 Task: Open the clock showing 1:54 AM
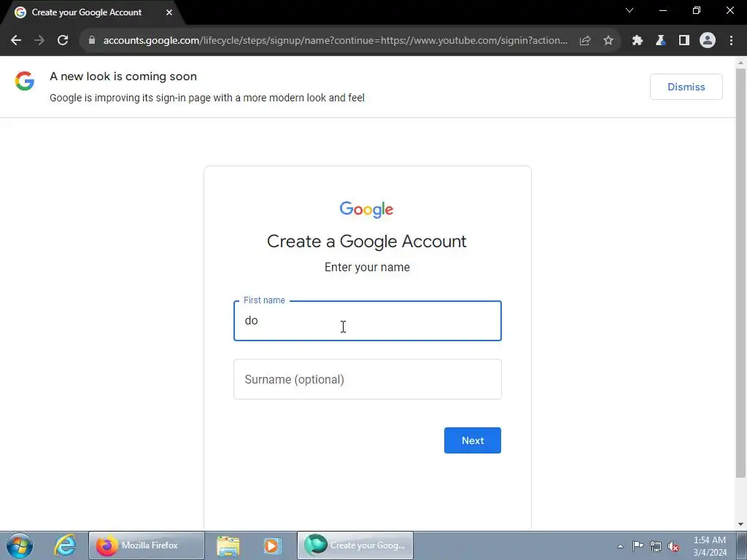(710, 546)
